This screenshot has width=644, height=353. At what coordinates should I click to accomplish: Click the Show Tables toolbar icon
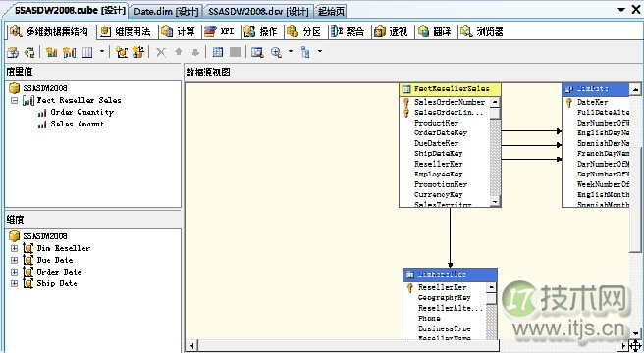pos(218,52)
